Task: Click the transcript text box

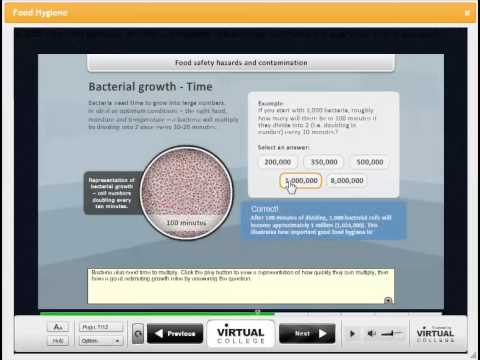Action: (241, 286)
